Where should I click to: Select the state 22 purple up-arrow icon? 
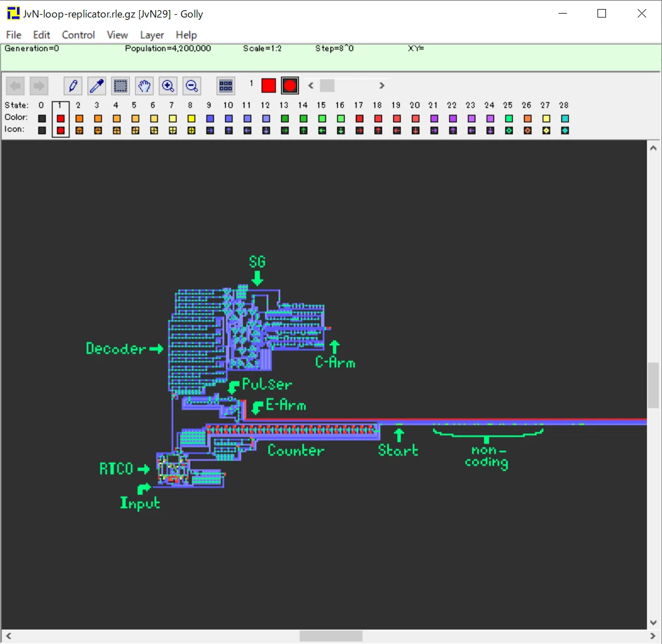coord(453,131)
